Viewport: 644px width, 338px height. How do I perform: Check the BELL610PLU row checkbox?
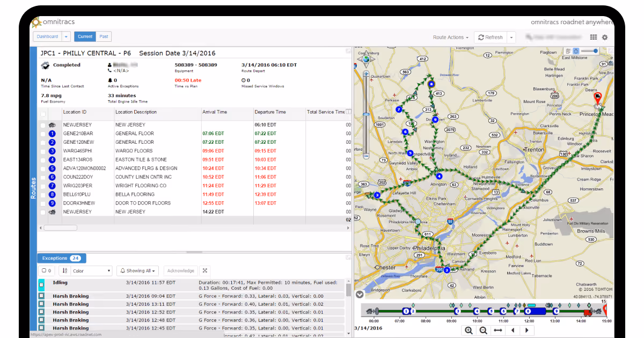43,195
